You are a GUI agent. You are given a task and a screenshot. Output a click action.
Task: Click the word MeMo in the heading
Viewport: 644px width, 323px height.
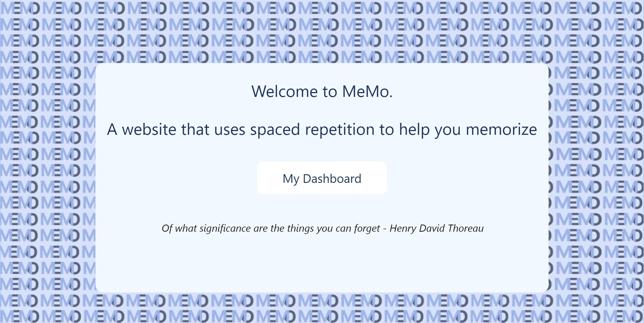tap(365, 92)
